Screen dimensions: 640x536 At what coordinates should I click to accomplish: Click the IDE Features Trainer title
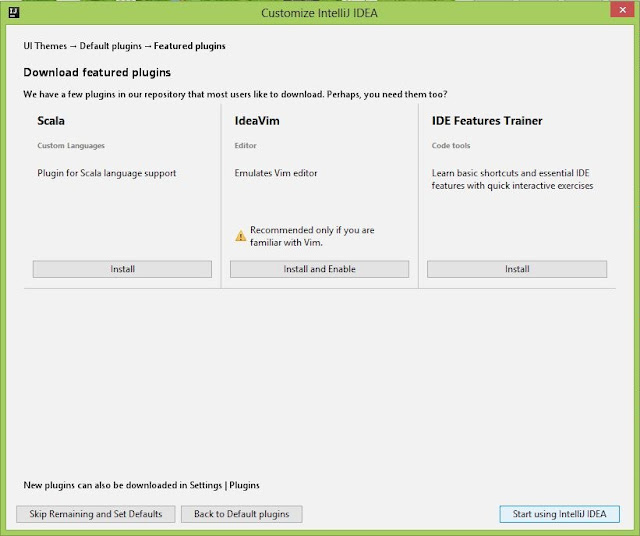tap(487, 121)
